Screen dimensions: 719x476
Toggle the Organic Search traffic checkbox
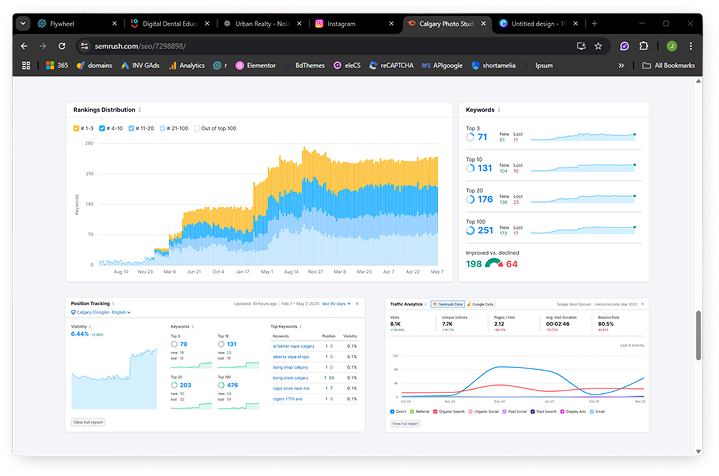(435, 412)
